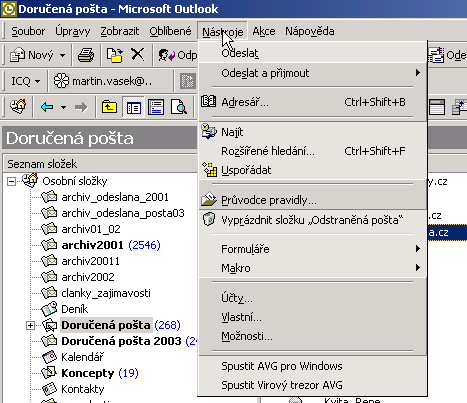Open Adresář address book entry
Viewport: 467px width, 403px height.
tap(313, 102)
